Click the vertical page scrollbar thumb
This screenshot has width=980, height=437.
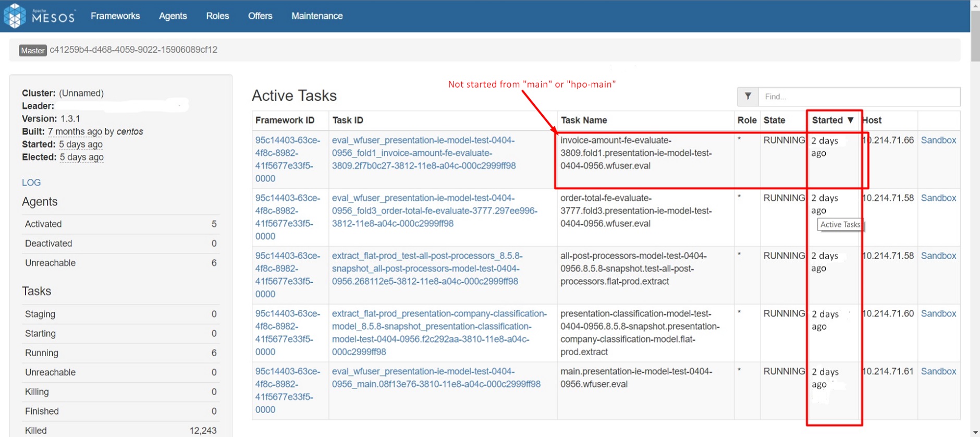pyautogui.click(x=975, y=35)
